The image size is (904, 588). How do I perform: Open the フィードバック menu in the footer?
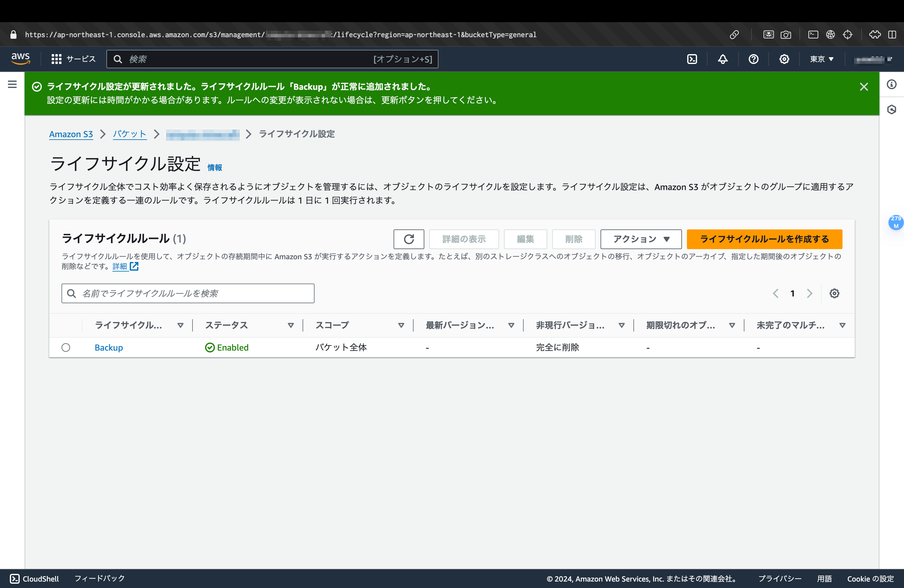click(99, 578)
